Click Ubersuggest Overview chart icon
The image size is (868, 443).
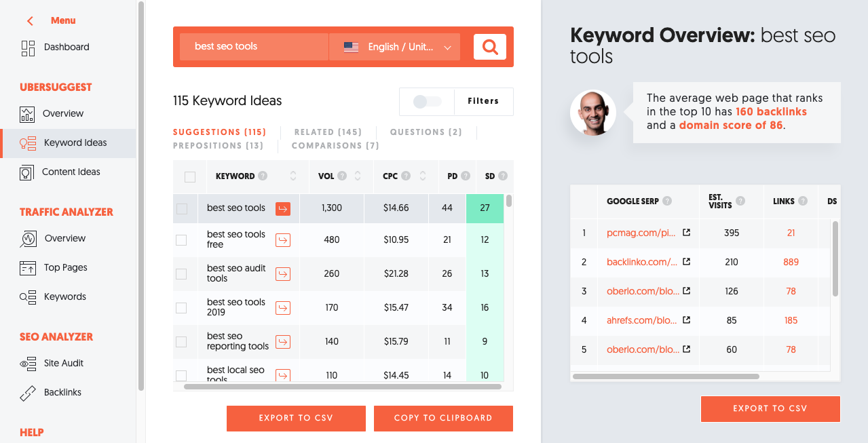point(27,114)
